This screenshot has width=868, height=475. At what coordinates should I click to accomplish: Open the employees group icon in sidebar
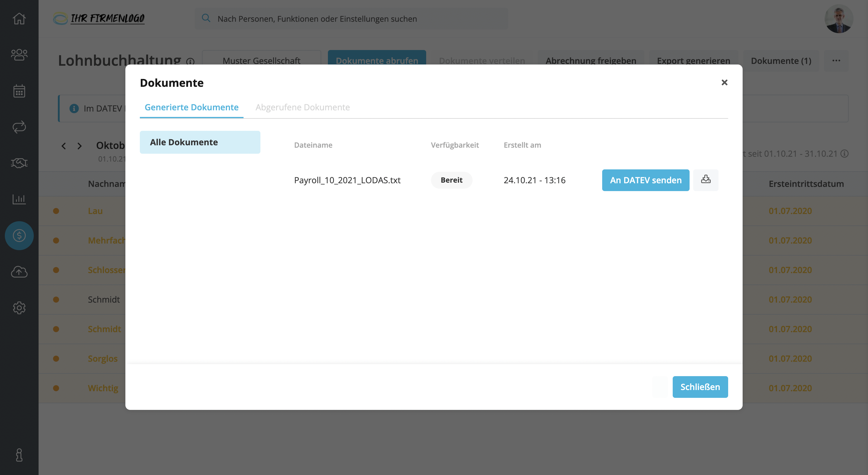[x=19, y=55]
